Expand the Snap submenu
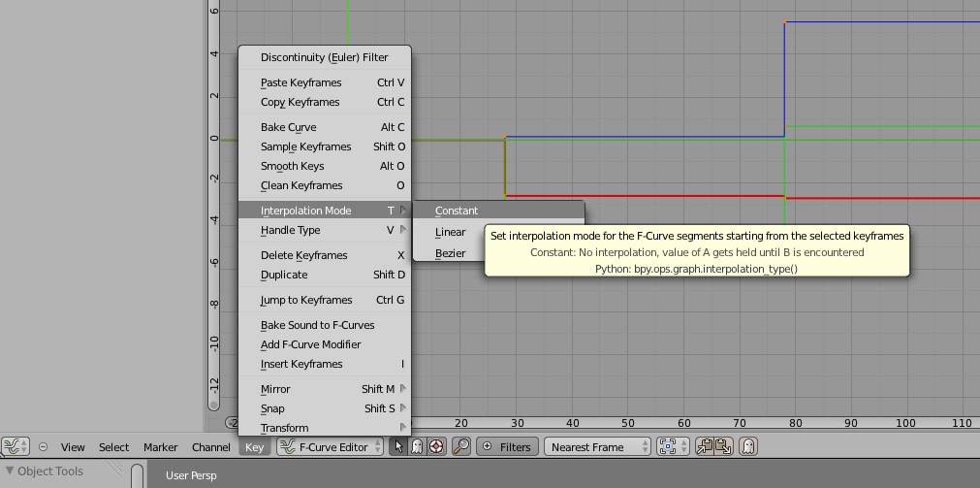Screen dimensions: 980x488 coord(325,408)
